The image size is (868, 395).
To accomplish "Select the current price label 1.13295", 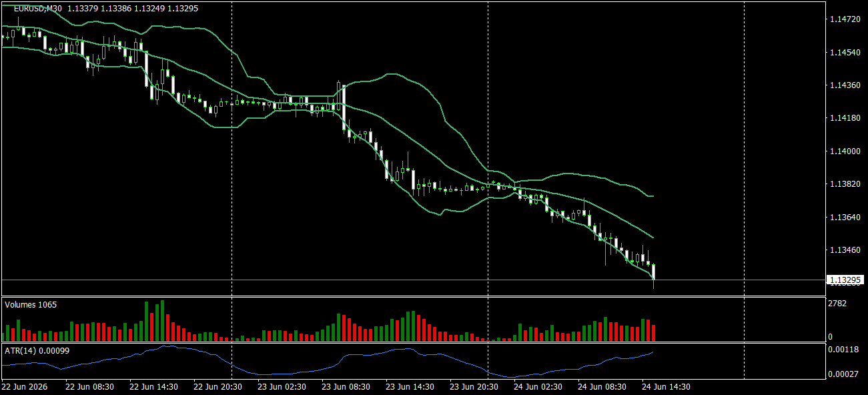I will (x=845, y=280).
